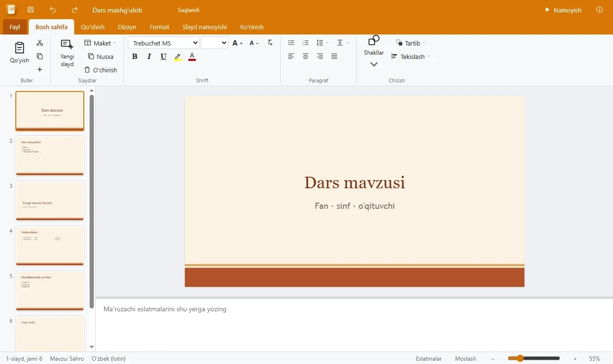This screenshot has width=613, height=364.
Task: Undo the last action
Action: (x=53, y=10)
